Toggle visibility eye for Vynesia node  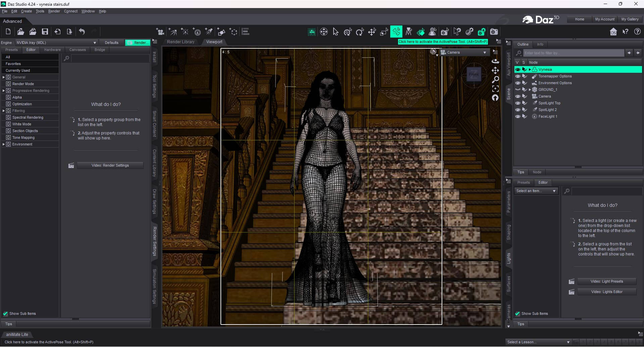(518, 69)
